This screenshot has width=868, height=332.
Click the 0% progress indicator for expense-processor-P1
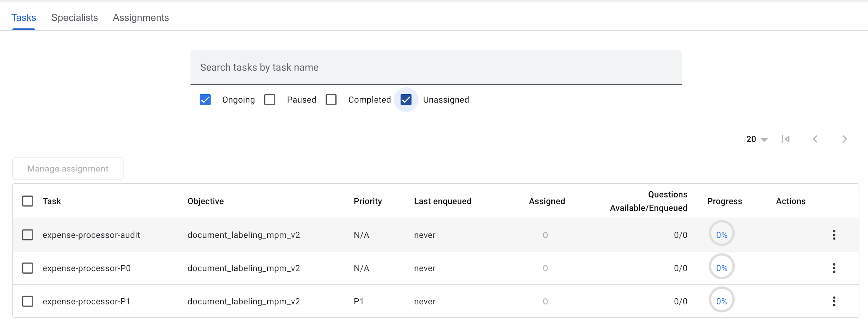point(721,300)
